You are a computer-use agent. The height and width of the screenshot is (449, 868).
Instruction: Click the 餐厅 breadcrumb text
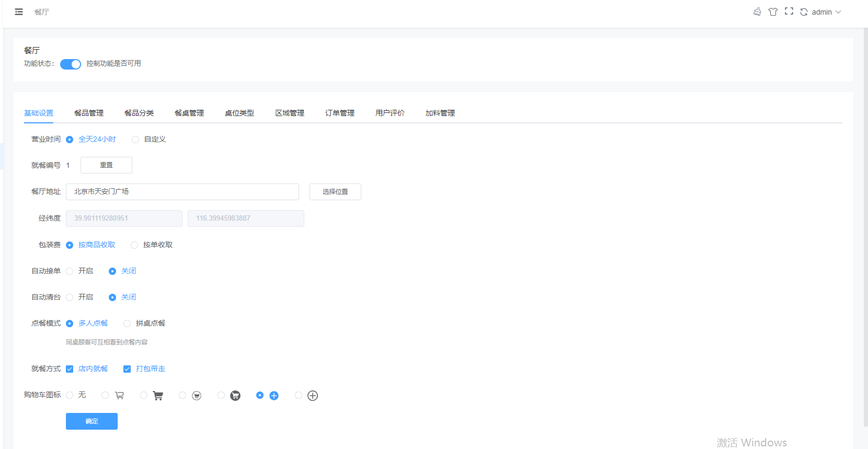tap(42, 12)
